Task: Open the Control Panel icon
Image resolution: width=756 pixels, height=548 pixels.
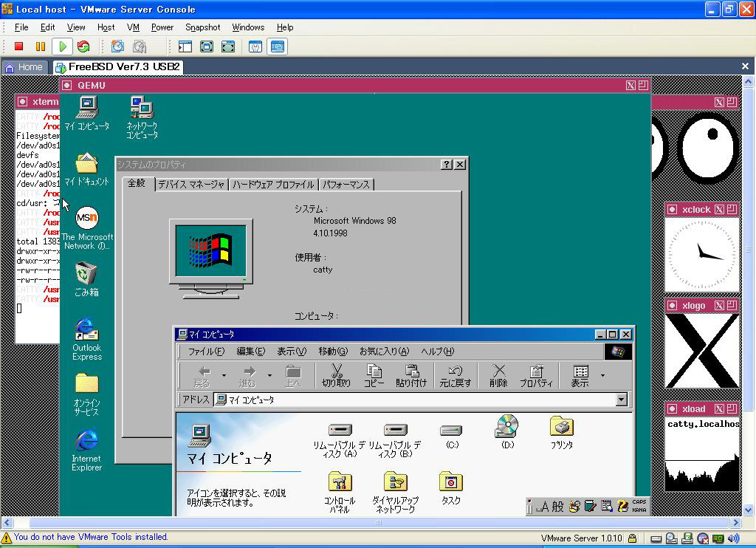Action: coord(340,492)
